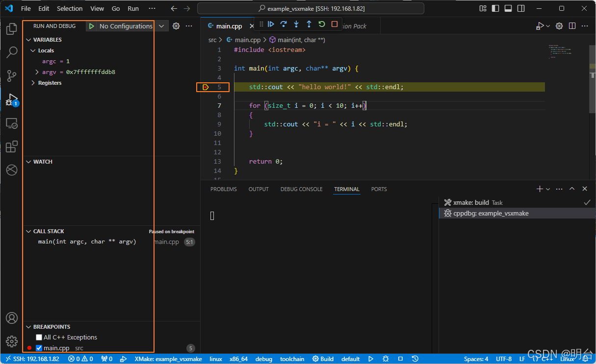
Task: Go back with the navigation arrow
Action: click(x=174, y=8)
